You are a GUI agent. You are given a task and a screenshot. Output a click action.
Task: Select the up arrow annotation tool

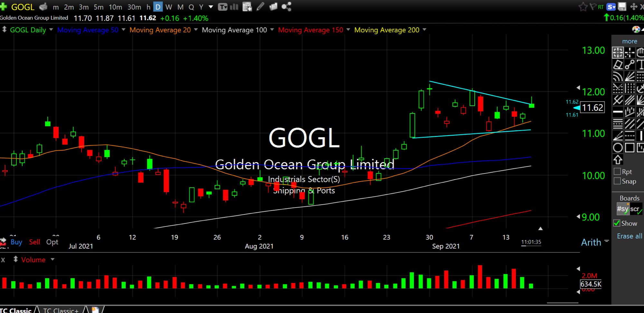pos(618,160)
